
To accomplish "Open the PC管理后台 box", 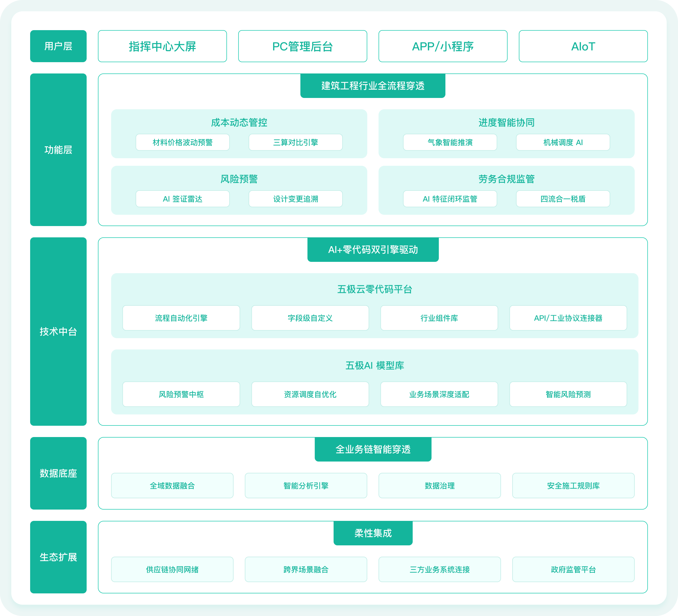I will point(303,46).
